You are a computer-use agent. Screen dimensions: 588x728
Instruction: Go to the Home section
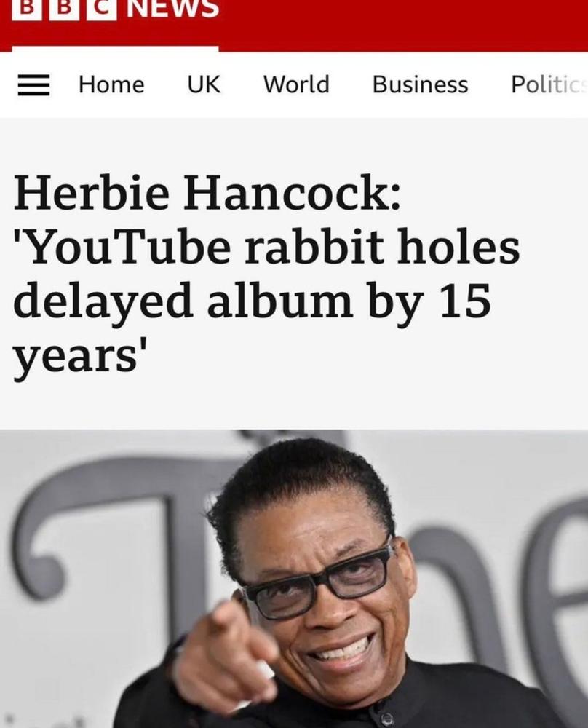point(111,84)
